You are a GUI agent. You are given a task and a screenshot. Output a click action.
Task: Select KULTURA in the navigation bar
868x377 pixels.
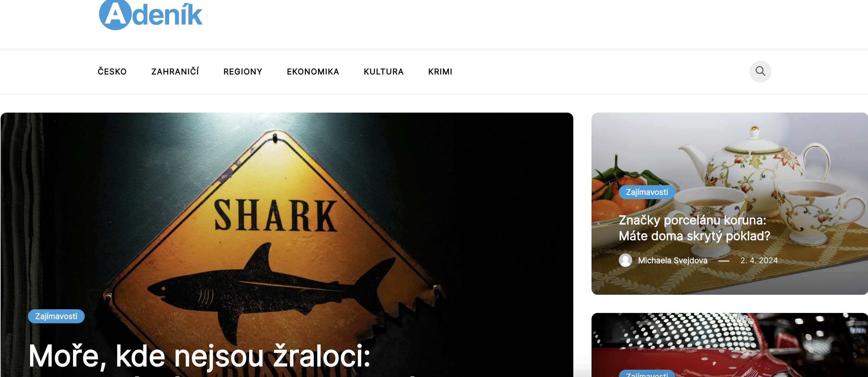pyautogui.click(x=383, y=72)
